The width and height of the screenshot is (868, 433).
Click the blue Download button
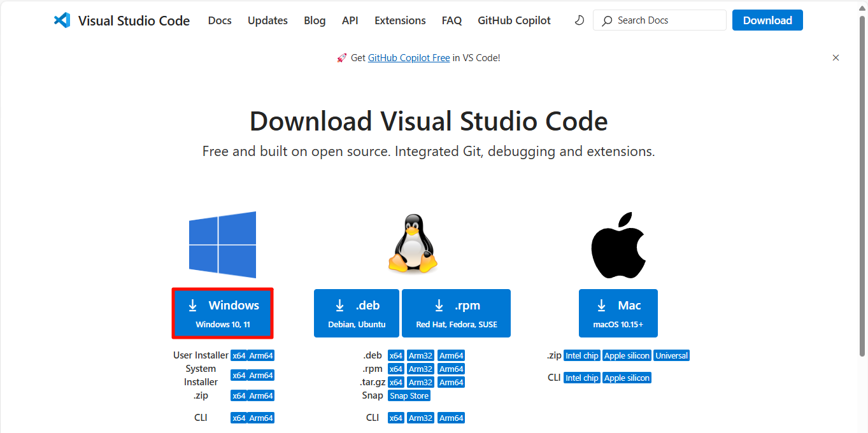pyautogui.click(x=767, y=20)
